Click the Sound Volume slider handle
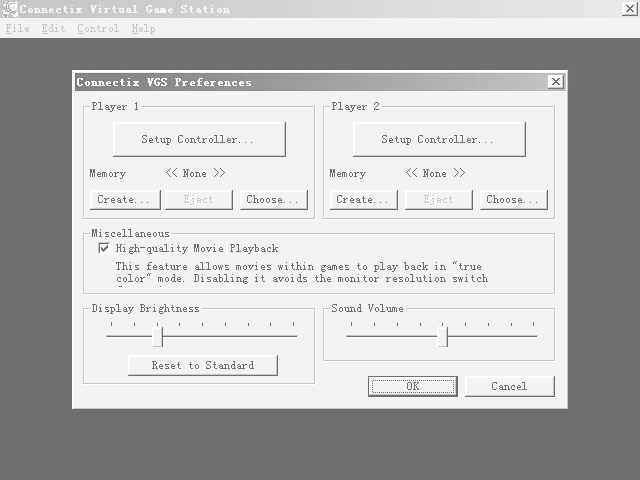The image size is (640, 480). pyautogui.click(x=443, y=336)
